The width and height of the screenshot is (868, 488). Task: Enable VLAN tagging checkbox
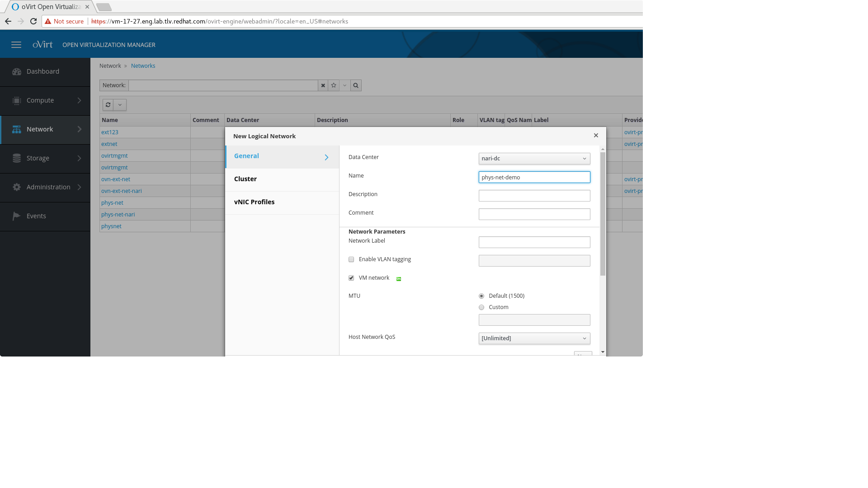coord(351,259)
